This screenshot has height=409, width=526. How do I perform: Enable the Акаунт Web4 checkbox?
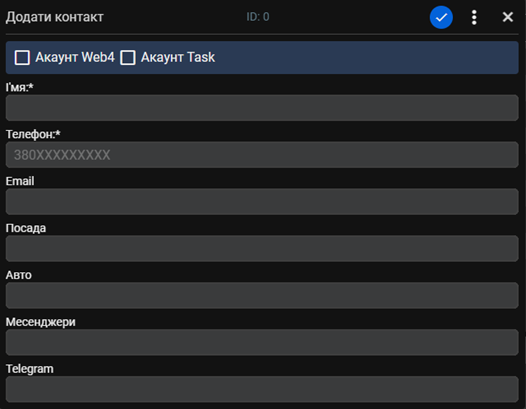point(22,57)
